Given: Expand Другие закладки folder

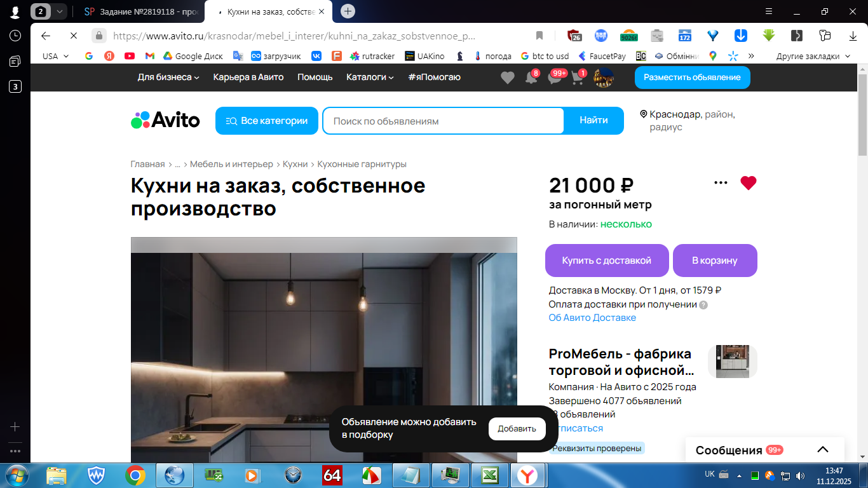Looking at the screenshot, I should pyautogui.click(x=813, y=56).
